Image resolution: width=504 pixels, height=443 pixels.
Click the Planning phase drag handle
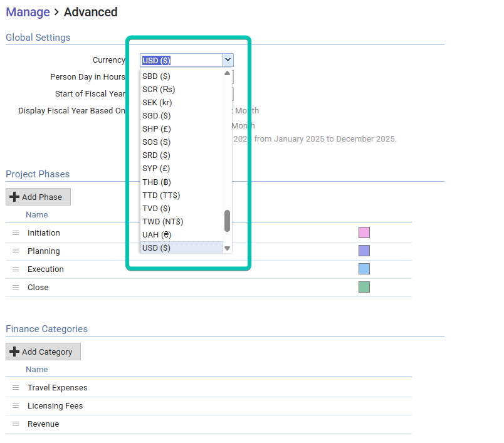(x=16, y=251)
